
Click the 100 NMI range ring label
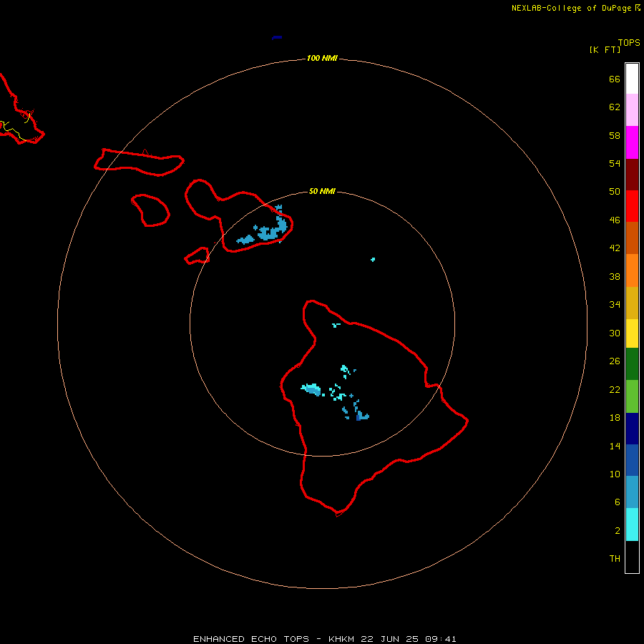(x=322, y=59)
